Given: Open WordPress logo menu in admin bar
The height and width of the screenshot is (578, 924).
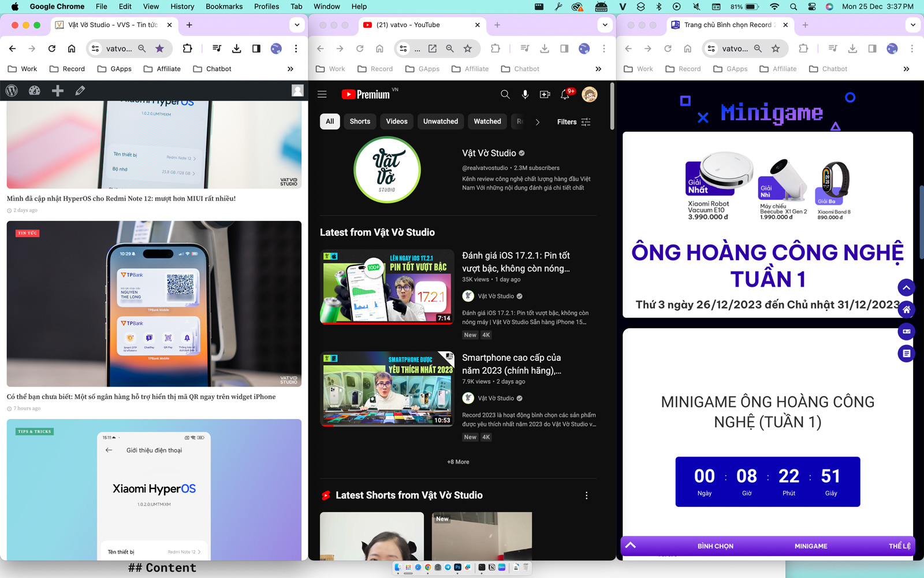Looking at the screenshot, I should 12,91.
